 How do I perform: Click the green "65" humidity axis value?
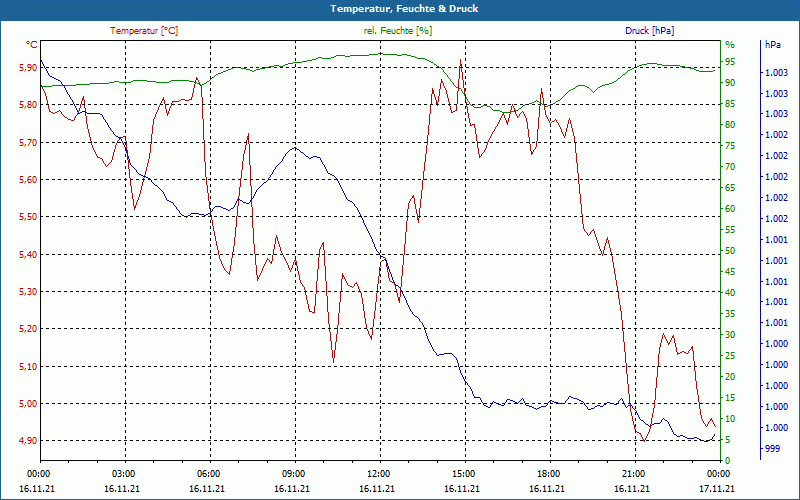click(730, 188)
